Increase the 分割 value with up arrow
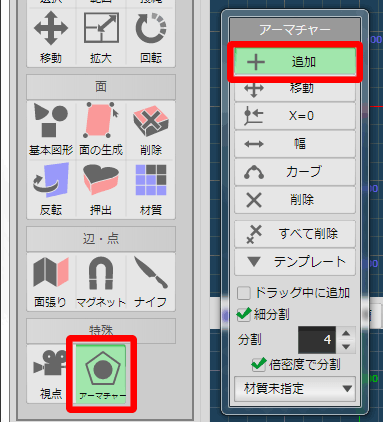The image size is (383, 422). point(346,333)
